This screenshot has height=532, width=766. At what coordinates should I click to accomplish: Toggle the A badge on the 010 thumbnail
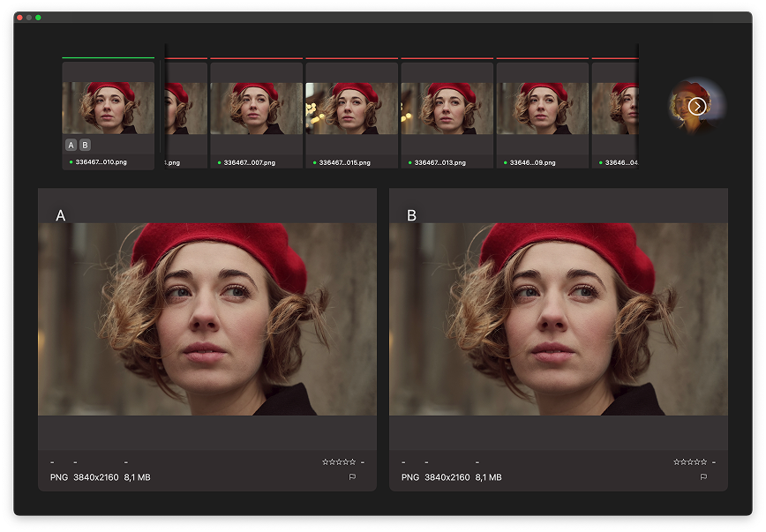pos(71,145)
